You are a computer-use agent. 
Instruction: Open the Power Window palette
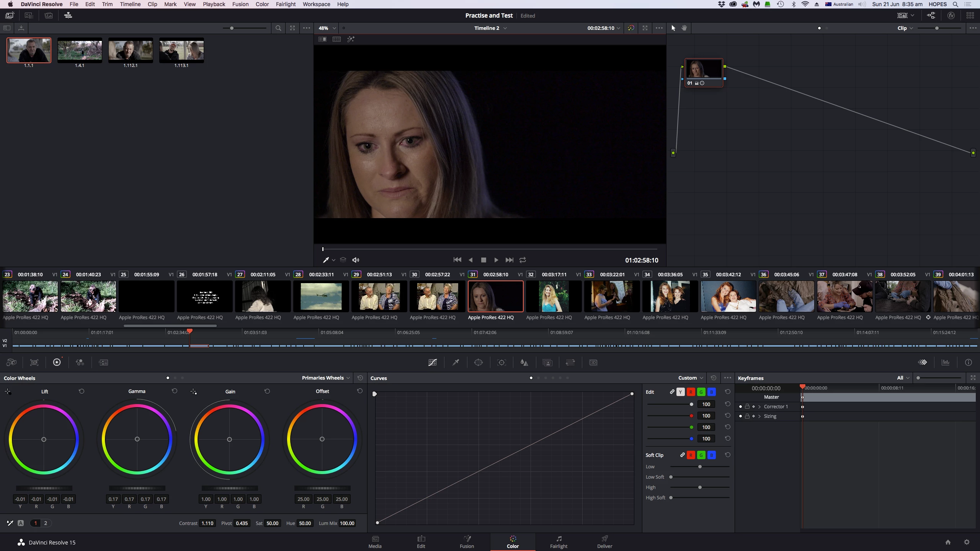click(479, 362)
